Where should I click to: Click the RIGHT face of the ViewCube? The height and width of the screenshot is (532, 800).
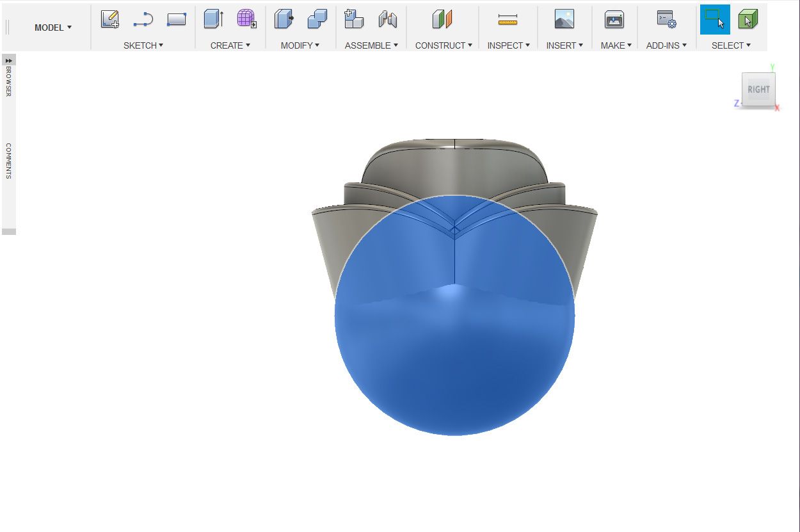tap(758, 90)
